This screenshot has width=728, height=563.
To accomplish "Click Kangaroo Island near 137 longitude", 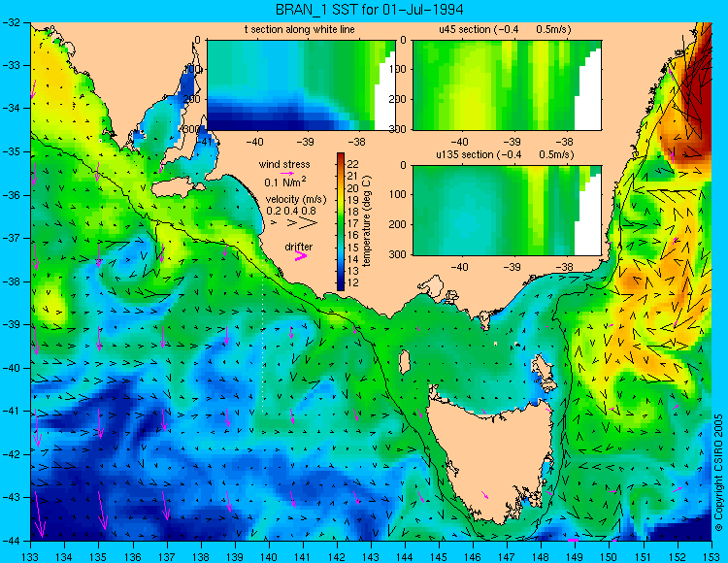I will (175, 188).
